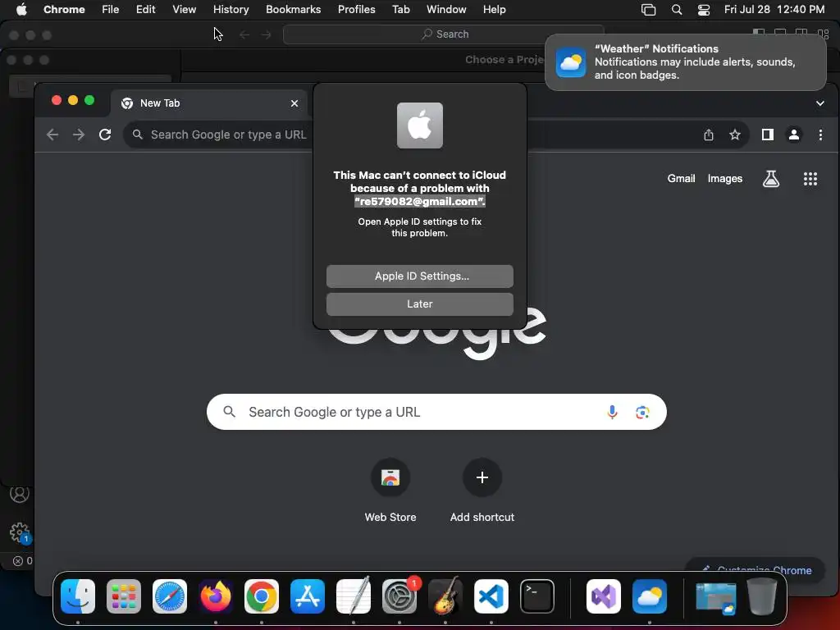This screenshot has width=840, height=630.
Task: Launch GarageBand from the Dock
Action: click(x=445, y=596)
